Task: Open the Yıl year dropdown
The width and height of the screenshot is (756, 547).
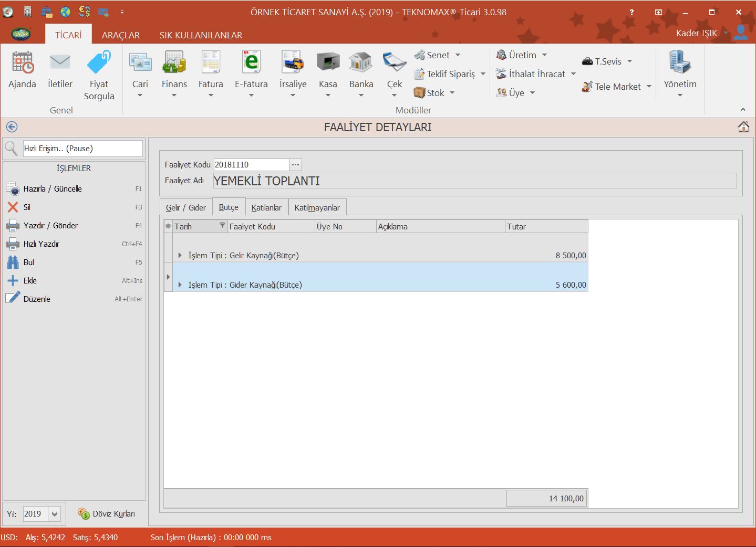Action: 55,514
